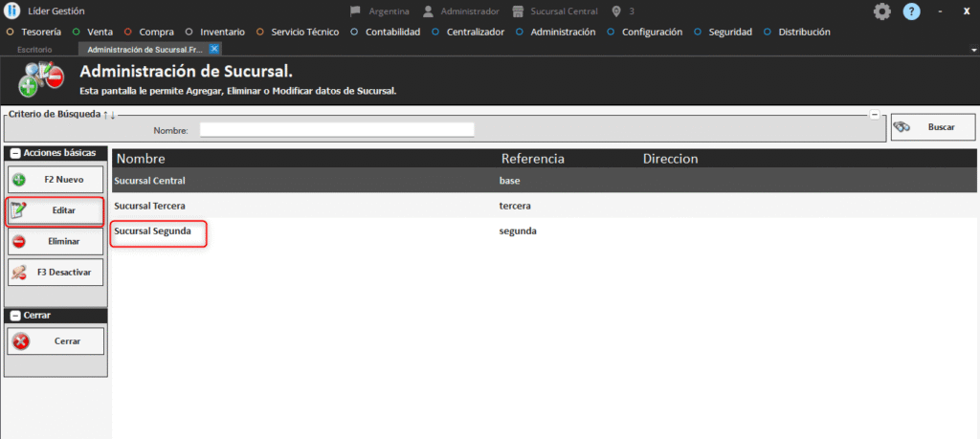Image resolution: width=980 pixels, height=439 pixels.
Task: Collapse the Criterio de Búsqueda panel
Action: click(x=874, y=115)
